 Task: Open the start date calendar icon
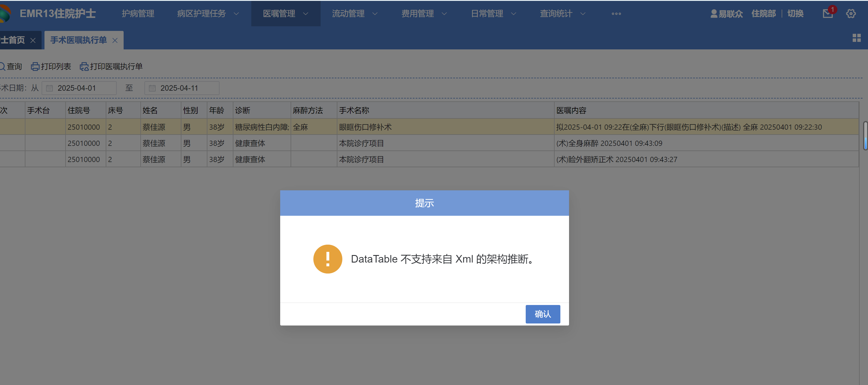[49, 88]
